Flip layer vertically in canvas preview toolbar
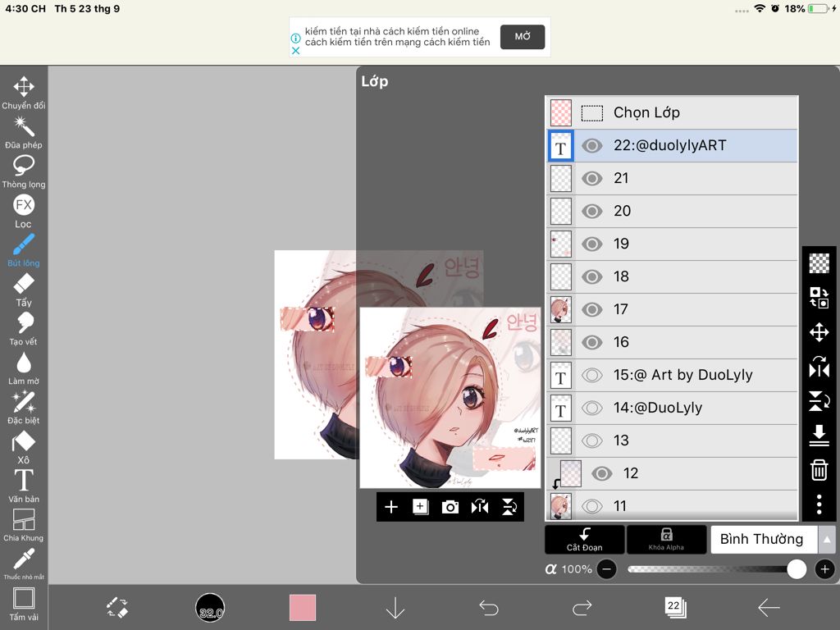Viewport: 840px width, 630px height. click(509, 507)
